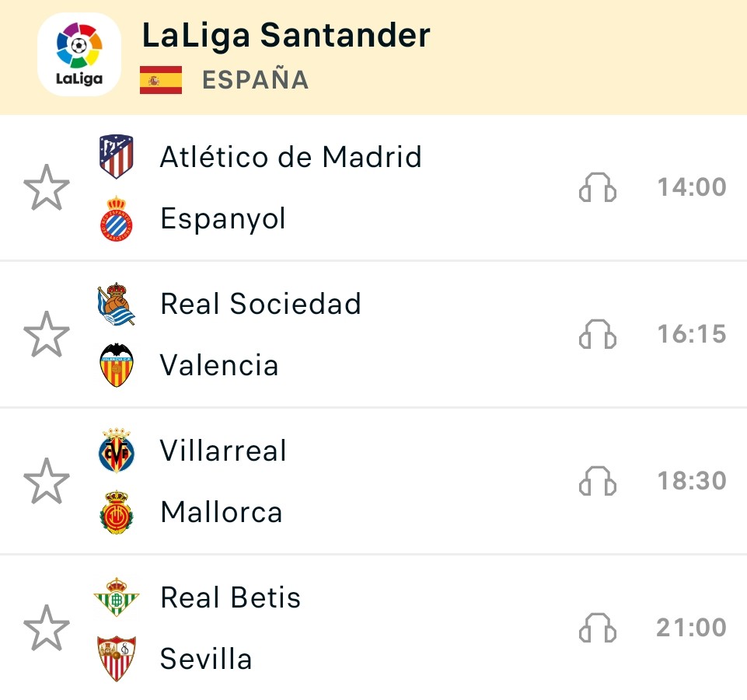Screen dimensions: 747x700
Task: Open the LaLiga logo icon
Action: tap(79, 54)
